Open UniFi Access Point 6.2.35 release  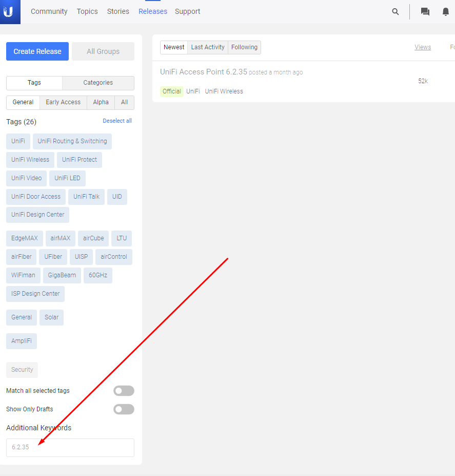(x=204, y=72)
